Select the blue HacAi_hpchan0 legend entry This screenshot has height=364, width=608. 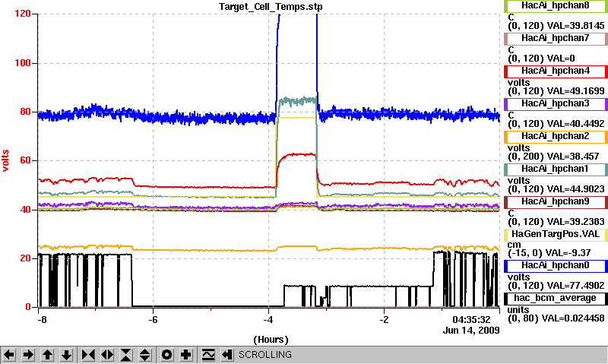pyautogui.click(x=556, y=265)
